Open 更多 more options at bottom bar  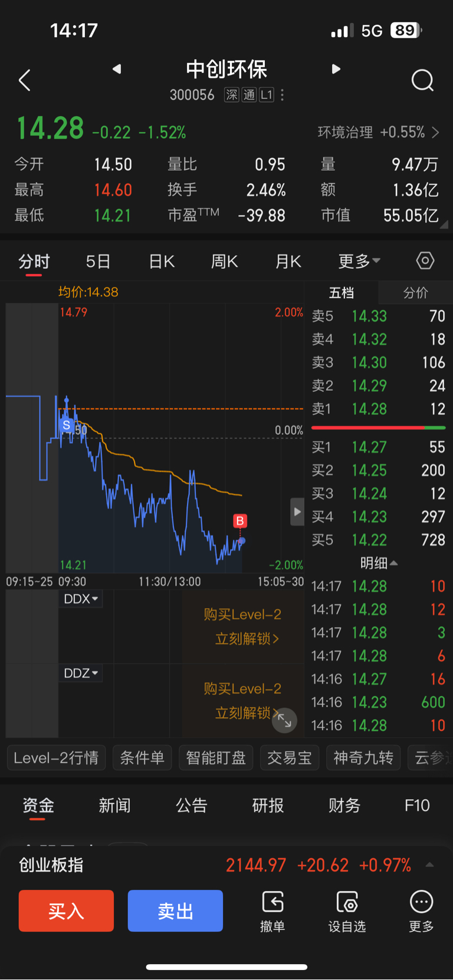click(421, 911)
